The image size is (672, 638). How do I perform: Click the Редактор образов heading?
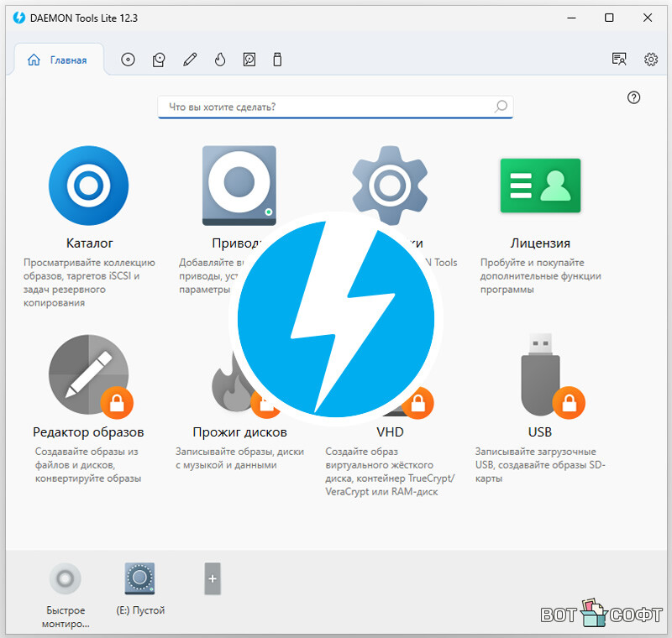88,432
